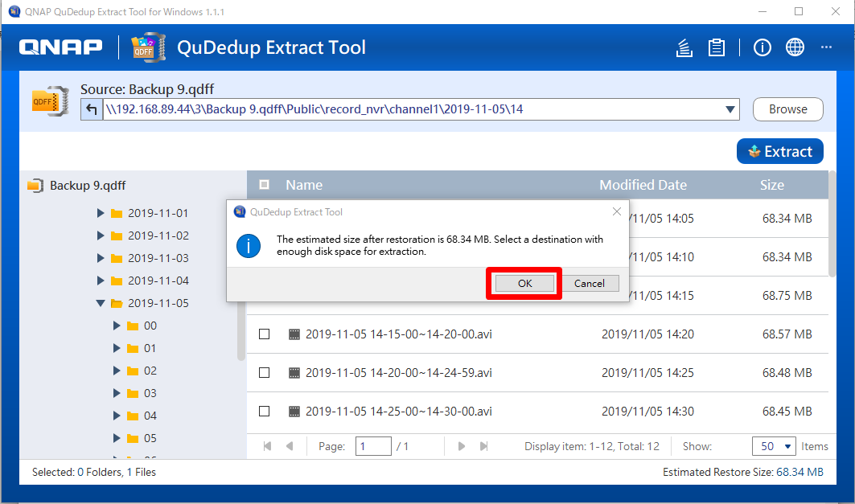855x504 pixels.
Task: Check the 14-20-00~14-24-59.avi file checkbox
Action: pos(264,373)
